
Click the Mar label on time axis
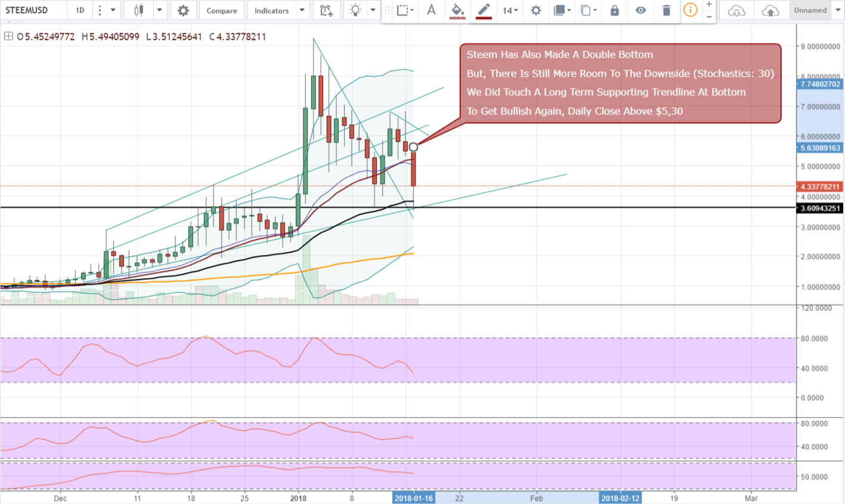click(751, 498)
